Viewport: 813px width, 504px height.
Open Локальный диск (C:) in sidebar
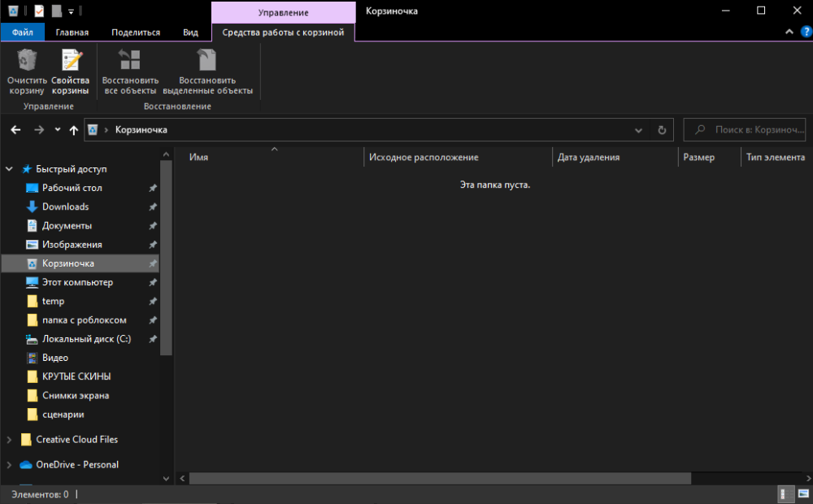tap(86, 339)
